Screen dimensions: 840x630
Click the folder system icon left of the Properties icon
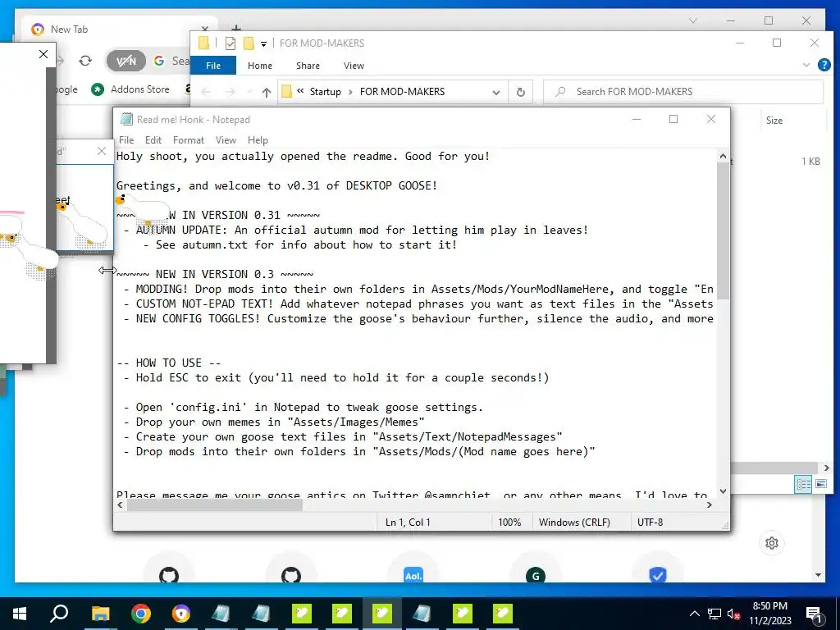click(x=203, y=43)
